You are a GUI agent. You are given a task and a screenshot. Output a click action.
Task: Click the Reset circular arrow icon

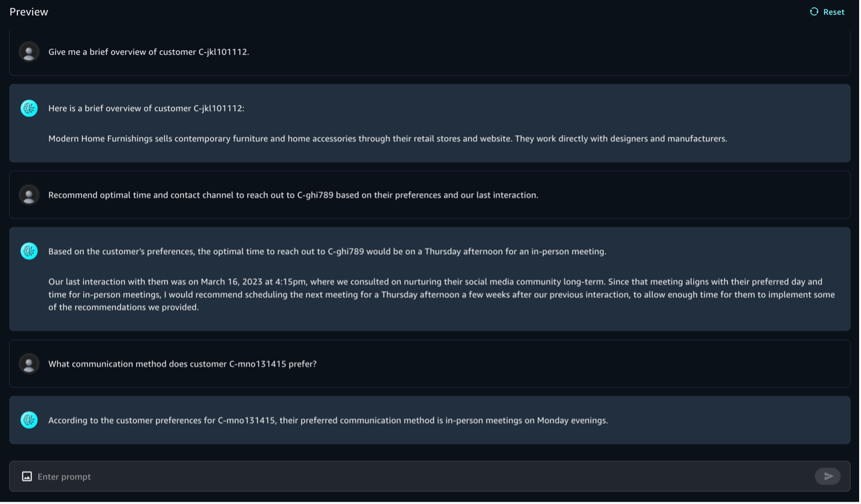click(814, 12)
